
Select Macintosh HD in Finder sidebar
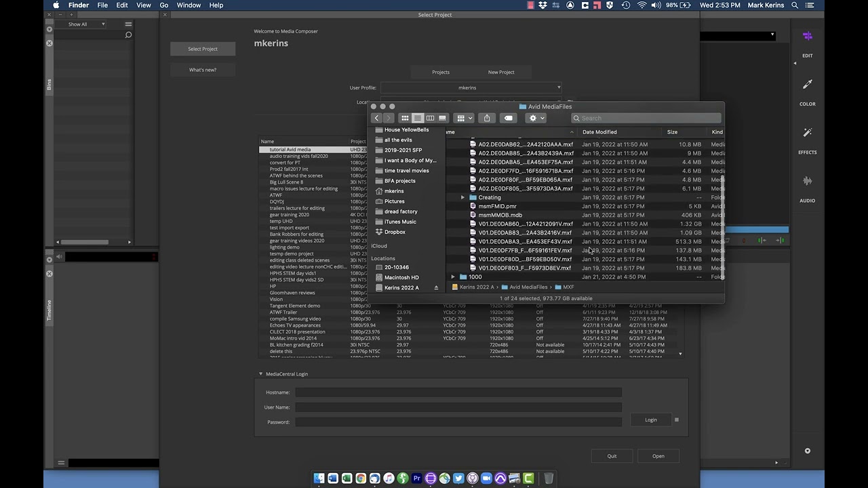click(x=401, y=277)
